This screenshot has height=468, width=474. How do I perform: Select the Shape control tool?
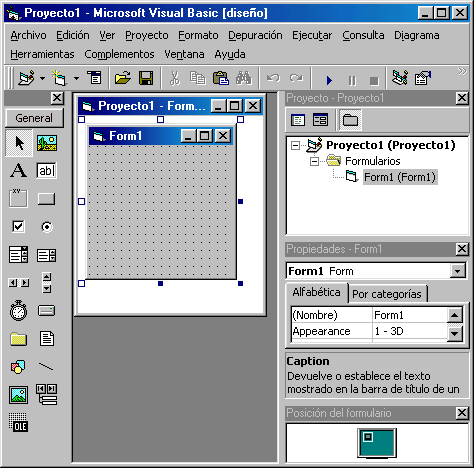tap(18, 367)
